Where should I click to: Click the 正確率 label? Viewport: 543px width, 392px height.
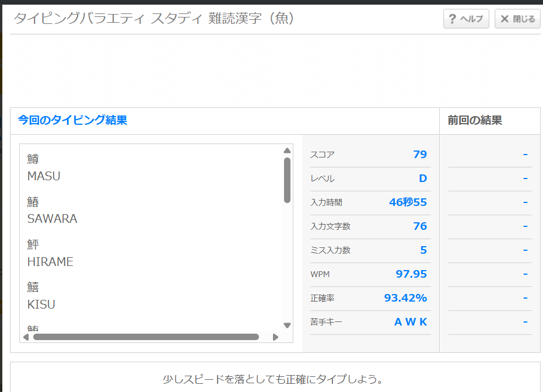[x=323, y=298]
